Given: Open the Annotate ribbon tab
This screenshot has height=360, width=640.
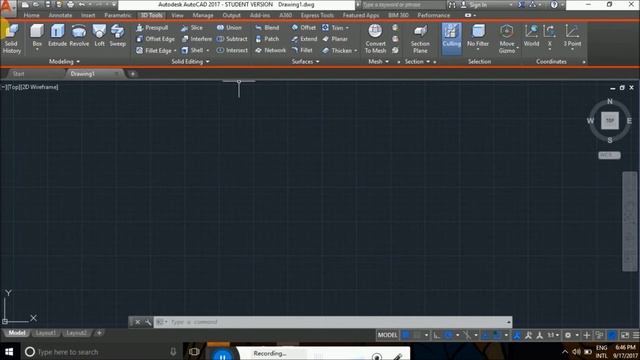Looking at the screenshot, I should pyautogui.click(x=60, y=16).
